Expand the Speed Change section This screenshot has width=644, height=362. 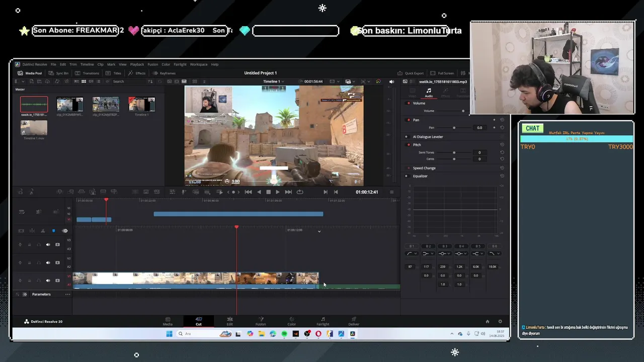pyautogui.click(x=424, y=168)
